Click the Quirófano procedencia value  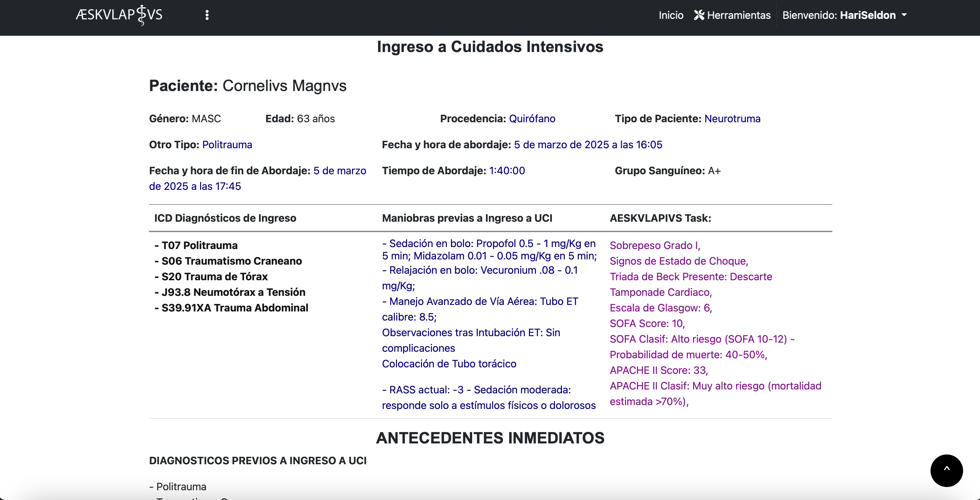[532, 119]
